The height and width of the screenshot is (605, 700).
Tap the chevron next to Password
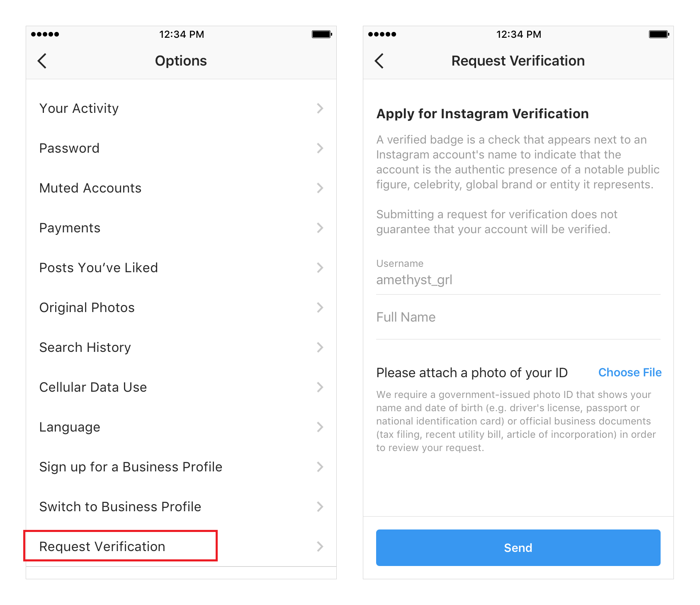320,148
